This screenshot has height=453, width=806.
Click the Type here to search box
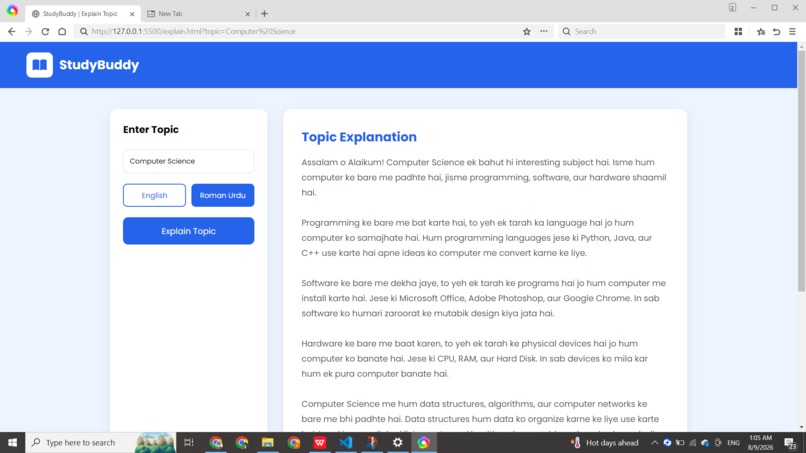pos(100,442)
